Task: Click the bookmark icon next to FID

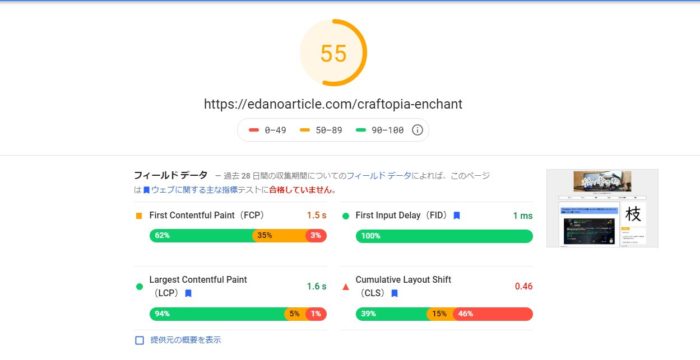Action: (x=457, y=216)
